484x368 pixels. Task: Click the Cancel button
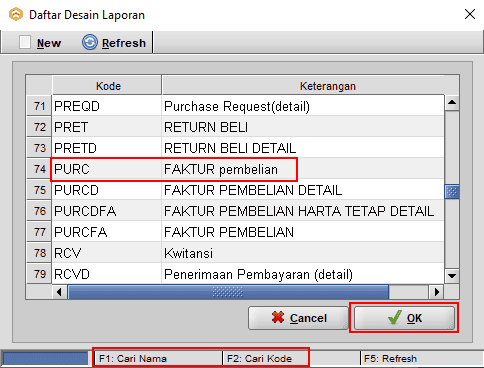[x=298, y=318]
